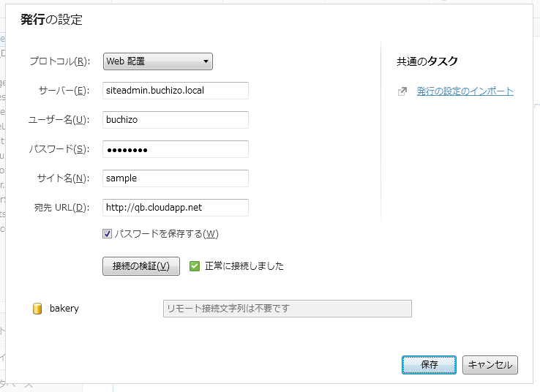This screenshot has height=392, width=540.
Task: Click the bakery database label
Action: click(x=64, y=309)
